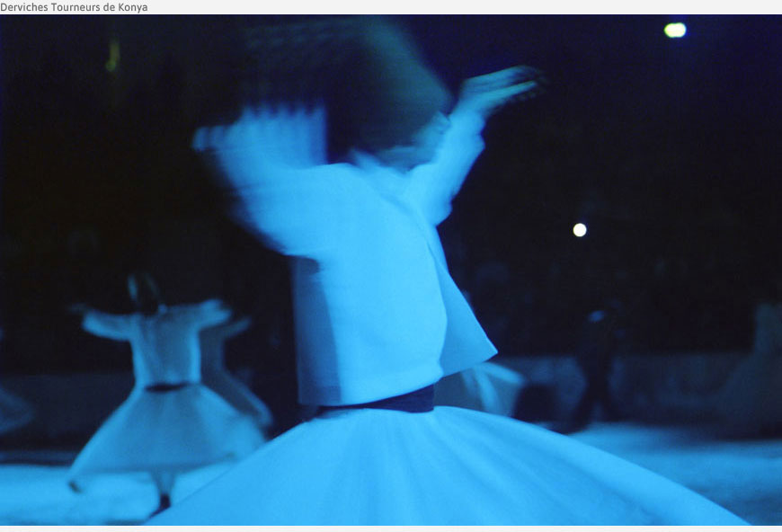Click the 'Derviches Tourneurs de Konya' title text
This screenshot has height=532, width=782.
click(x=74, y=7)
